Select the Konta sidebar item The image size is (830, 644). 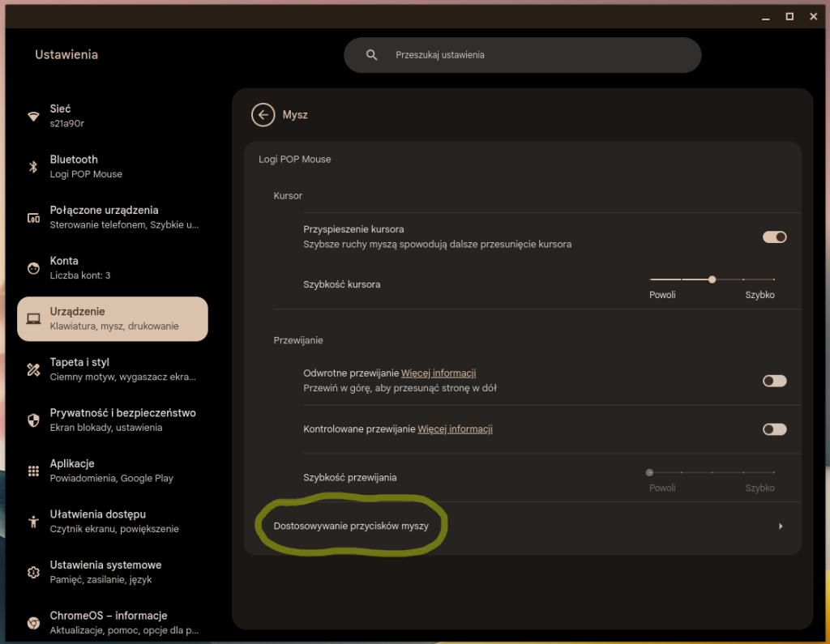pos(112,268)
